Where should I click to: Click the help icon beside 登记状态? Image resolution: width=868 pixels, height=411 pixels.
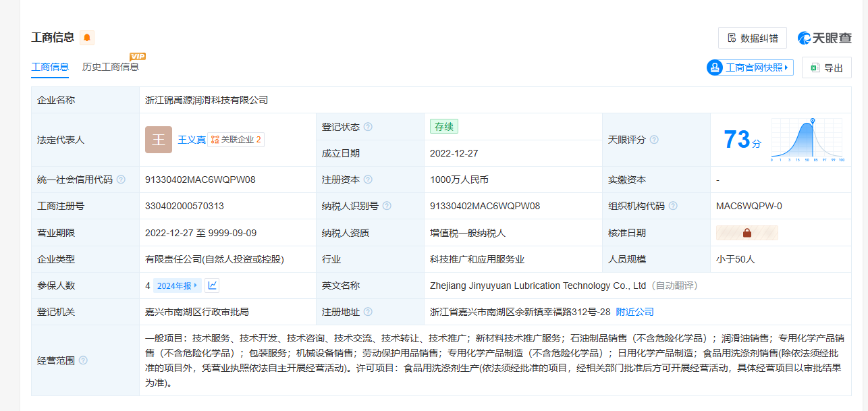(x=368, y=127)
